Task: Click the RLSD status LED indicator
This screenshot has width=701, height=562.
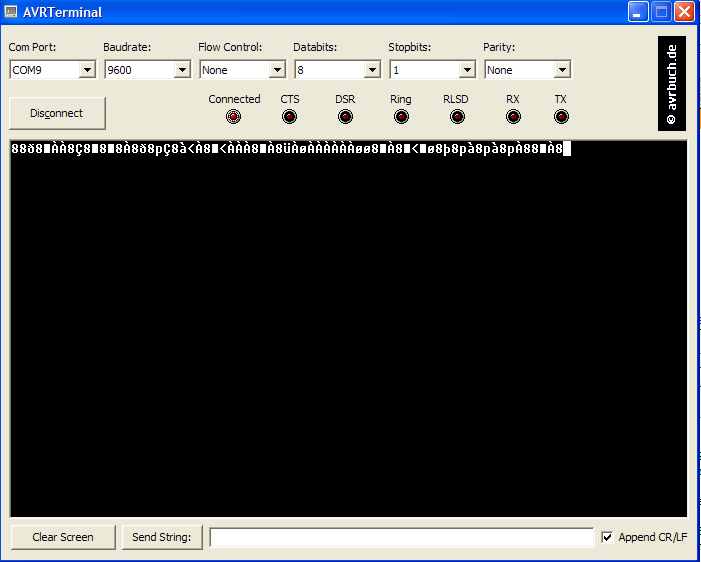Action: [x=457, y=117]
